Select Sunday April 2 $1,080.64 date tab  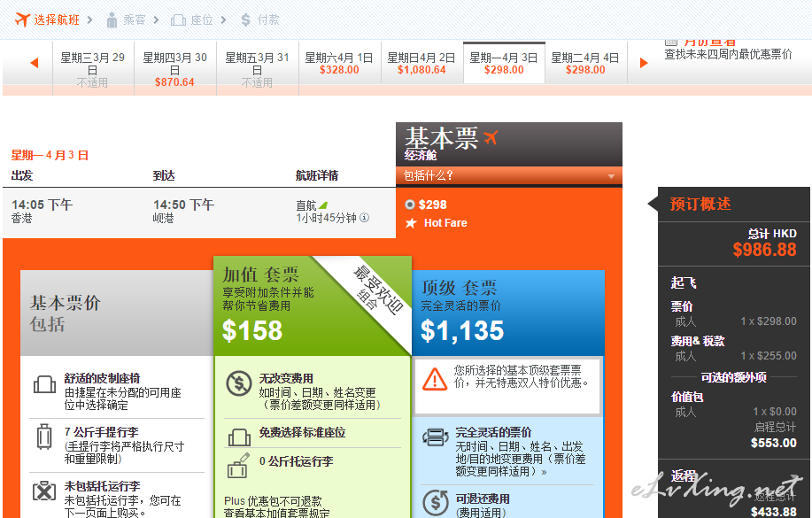click(x=421, y=64)
